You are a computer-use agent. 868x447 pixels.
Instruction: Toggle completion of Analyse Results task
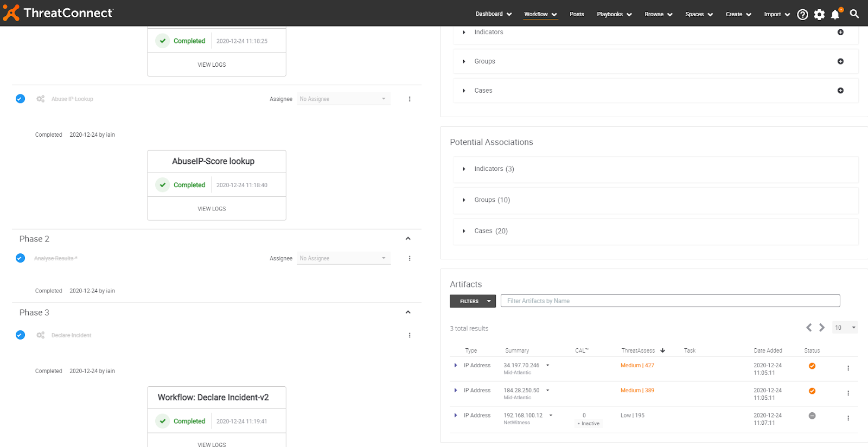pyautogui.click(x=20, y=258)
